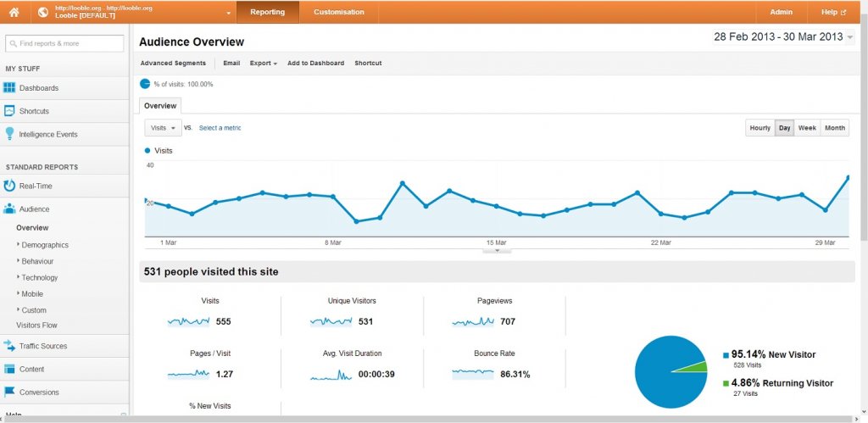Switch to the Customisation tab
Viewport: 868px width, 423px height.
339,12
